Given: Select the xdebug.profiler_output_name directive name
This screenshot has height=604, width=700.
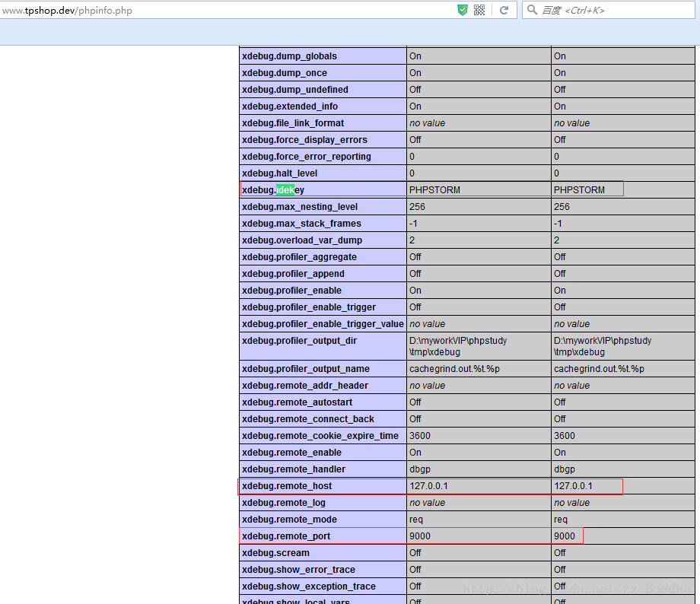Looking at the screenshot, I should (x=305, y=369).
